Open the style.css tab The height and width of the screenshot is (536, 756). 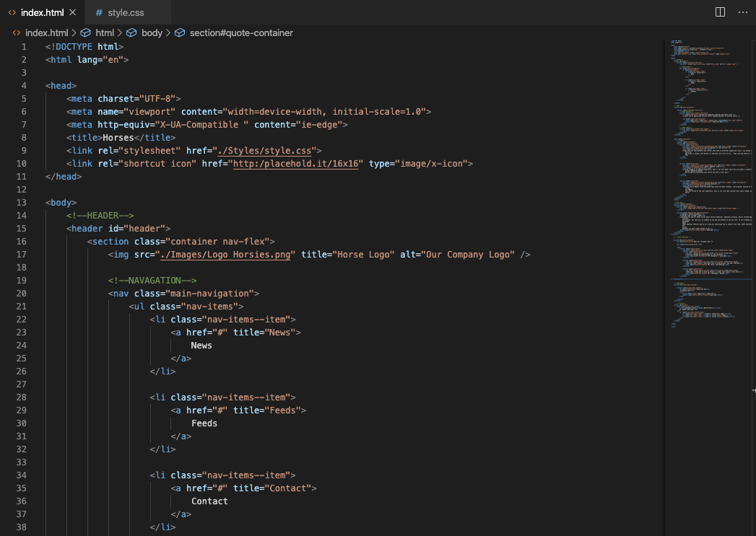(126, 12)
